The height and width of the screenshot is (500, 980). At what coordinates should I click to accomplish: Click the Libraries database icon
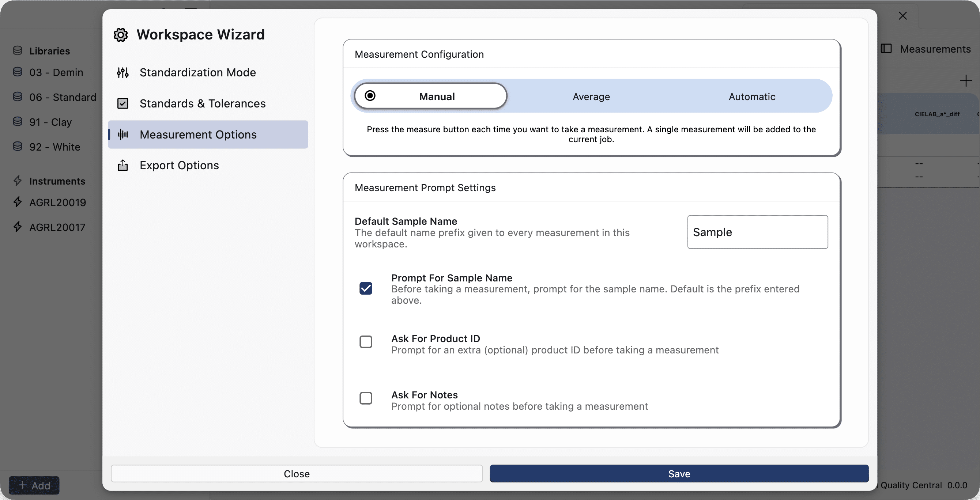pyautogui.click(x=18, y=50)
